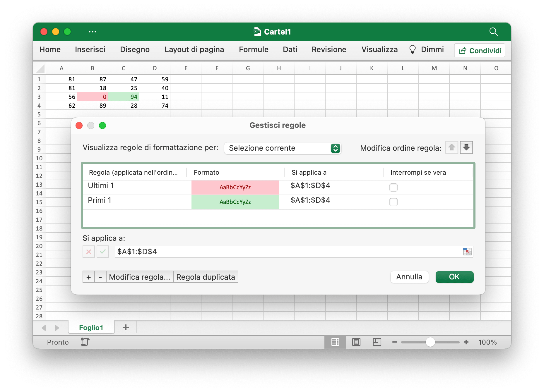Click the zoom slider handle

pyautogui.click(x=430, y=342)
